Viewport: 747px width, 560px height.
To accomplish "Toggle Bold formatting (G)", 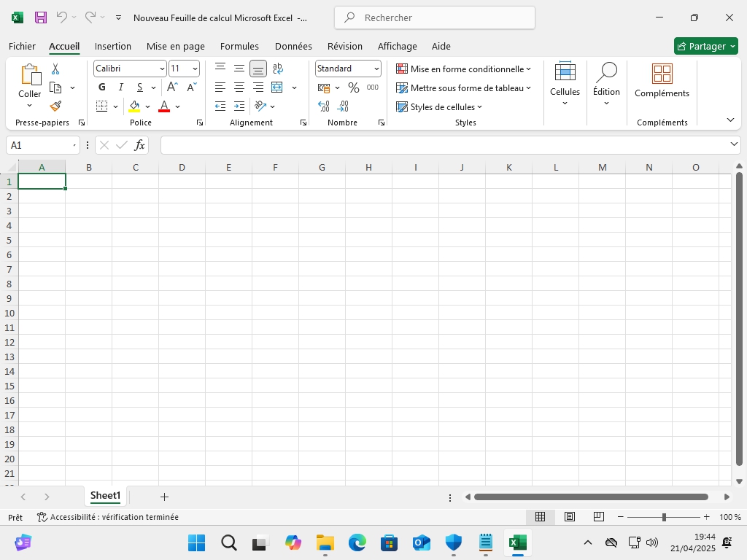I will tap(102, 87).
